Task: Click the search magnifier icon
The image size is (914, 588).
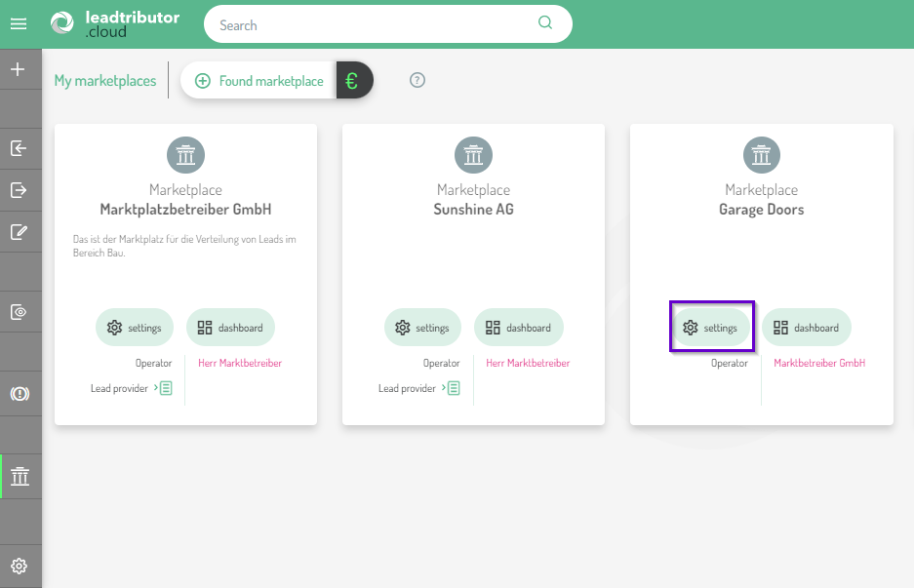Action: [544, 23]
